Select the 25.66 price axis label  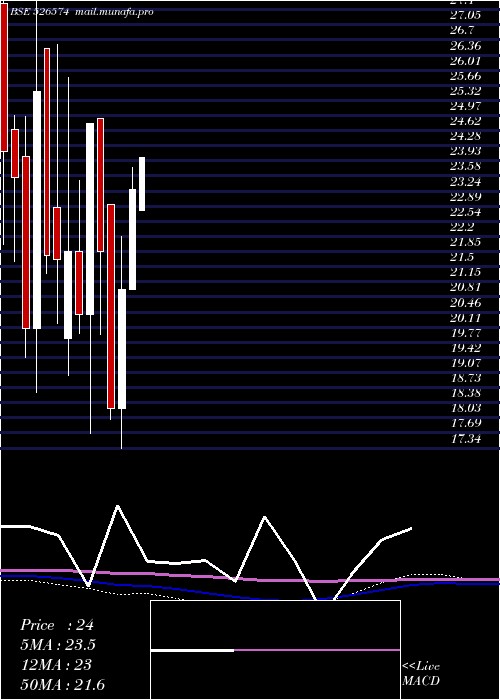point(466,76)
